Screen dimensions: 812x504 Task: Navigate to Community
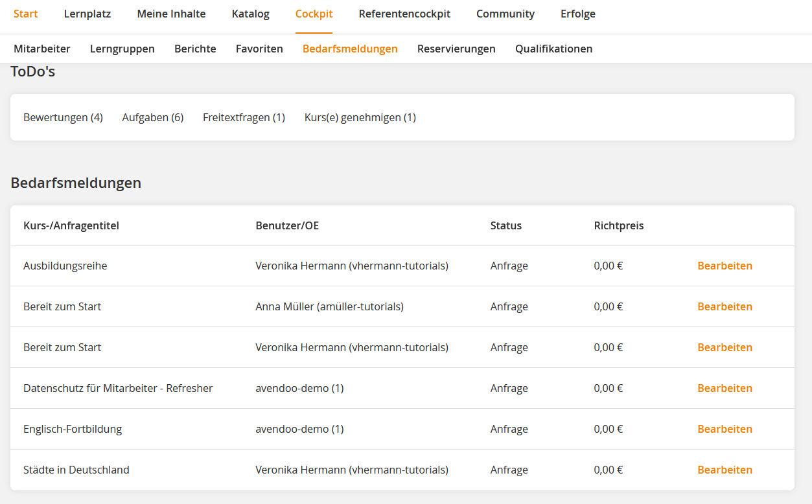coord(505,14)
